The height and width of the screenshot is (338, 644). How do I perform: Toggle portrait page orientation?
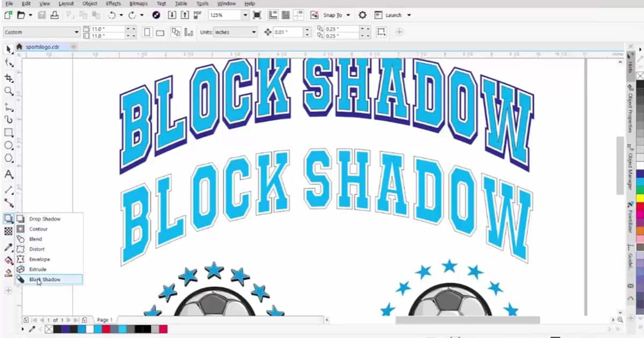[147, 32]
